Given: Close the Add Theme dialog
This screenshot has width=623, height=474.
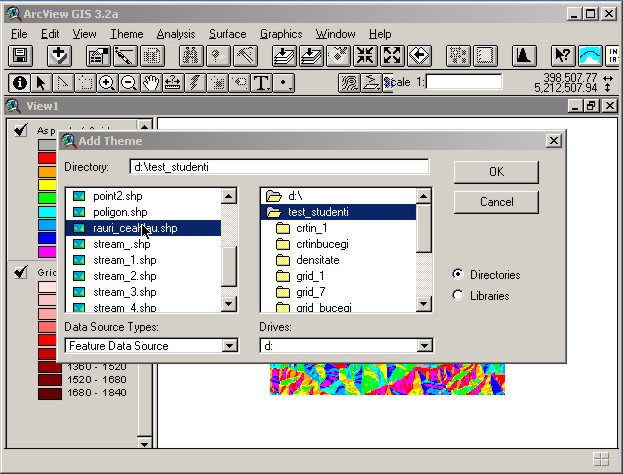Looking at the screenshot, I should (x=554, y=141).
